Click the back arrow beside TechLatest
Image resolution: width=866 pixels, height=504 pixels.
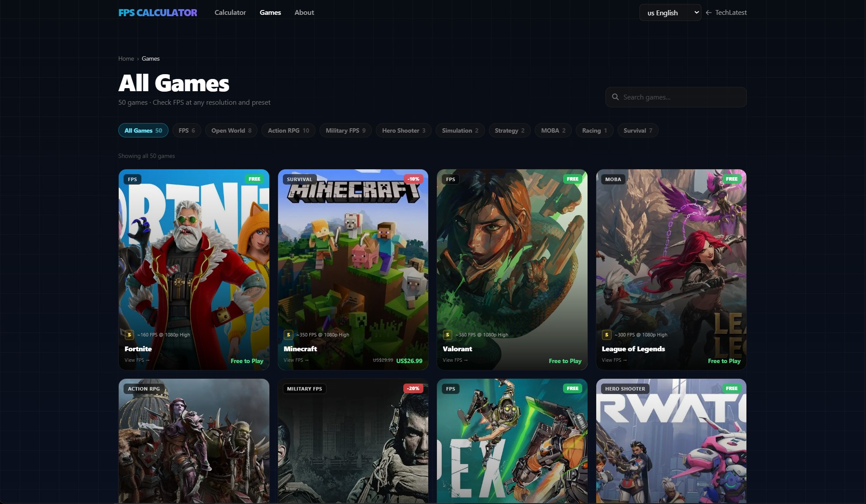coord(708,13)
